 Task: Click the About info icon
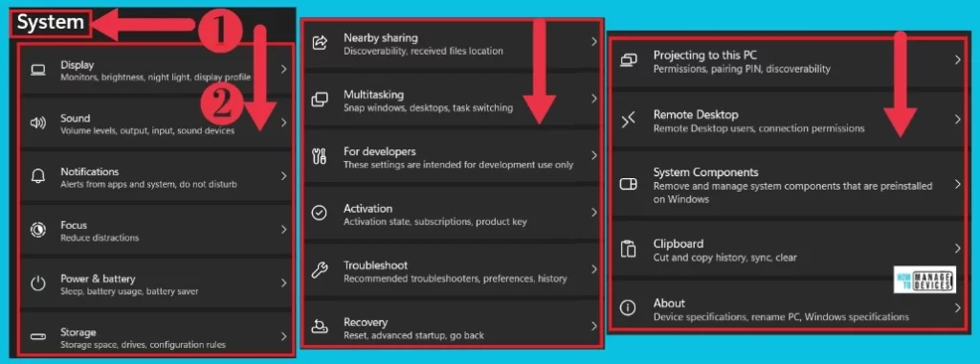click(x=628, y=308)
